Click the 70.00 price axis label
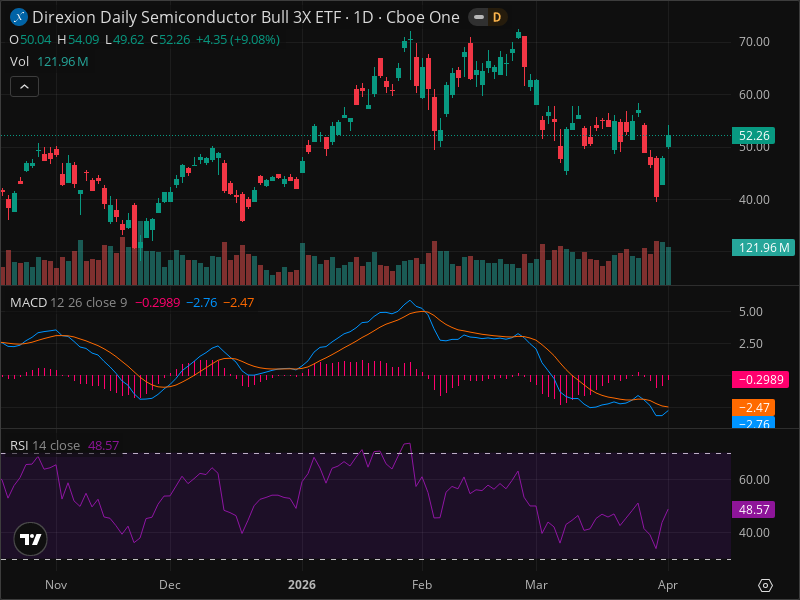 point(754,42)
